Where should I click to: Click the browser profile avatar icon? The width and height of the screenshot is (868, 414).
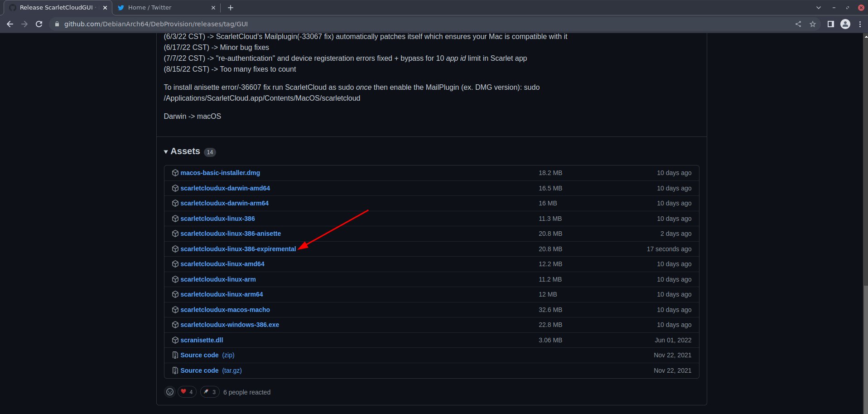845,24
